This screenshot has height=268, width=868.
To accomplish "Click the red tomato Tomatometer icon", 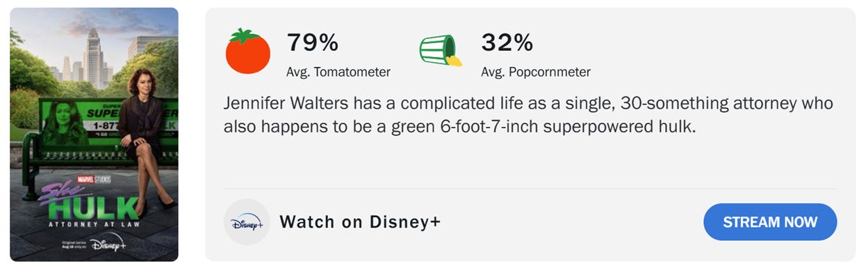I will (x=248, y=51).
